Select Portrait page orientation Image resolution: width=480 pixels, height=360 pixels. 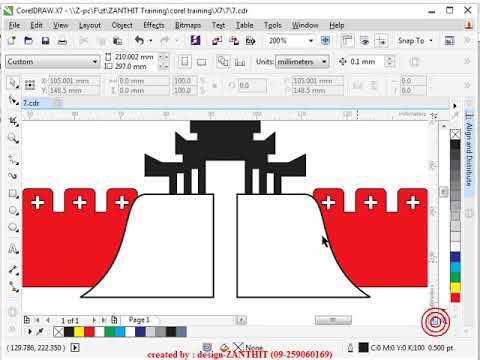pyautogui.click(x=185, y=62)
